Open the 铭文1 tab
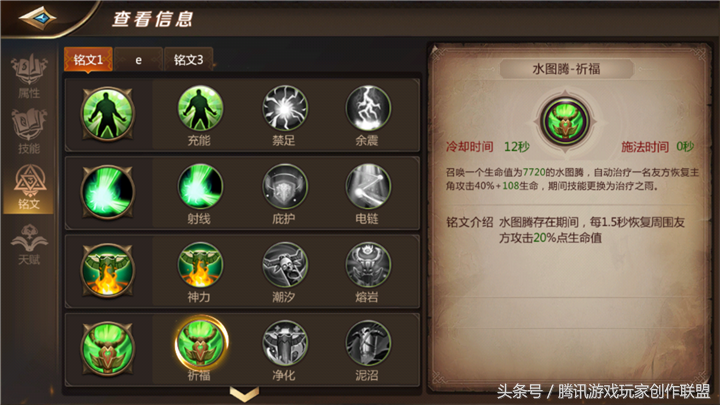Image resolution: width=720 pixels, height=405 pixels. point(88,60)
